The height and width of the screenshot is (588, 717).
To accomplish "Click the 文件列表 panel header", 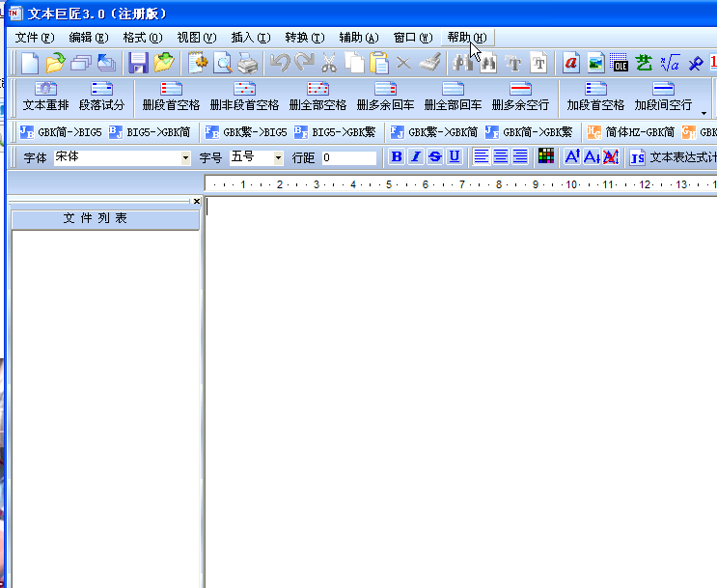I will [105, 219].
